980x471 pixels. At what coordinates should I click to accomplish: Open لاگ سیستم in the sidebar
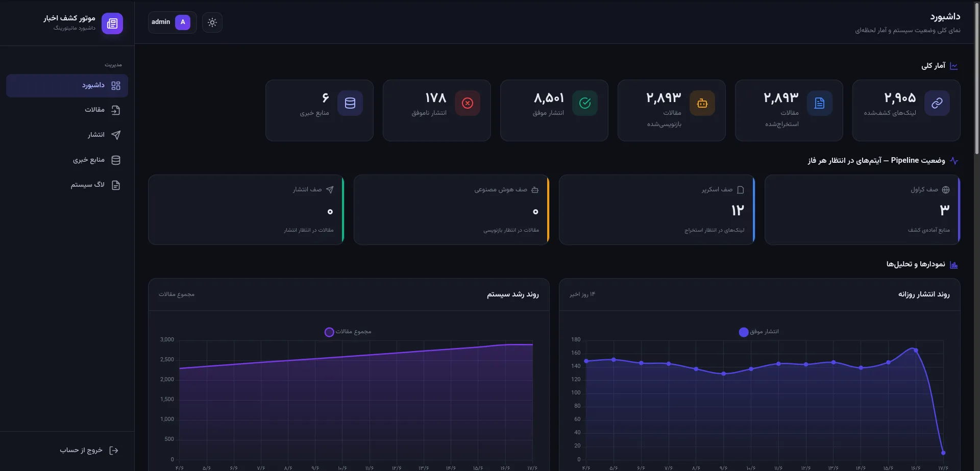[x=67, y=185]
